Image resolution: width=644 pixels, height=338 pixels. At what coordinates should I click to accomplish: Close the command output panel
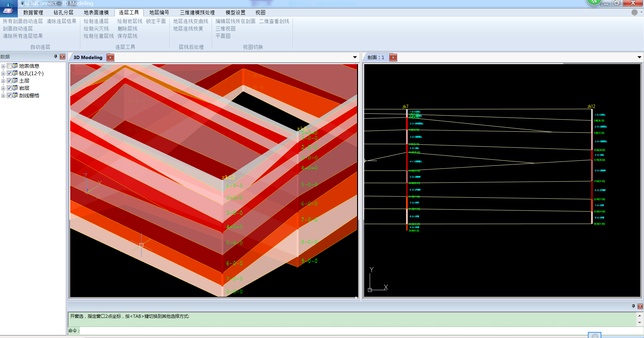pos(640,306)
